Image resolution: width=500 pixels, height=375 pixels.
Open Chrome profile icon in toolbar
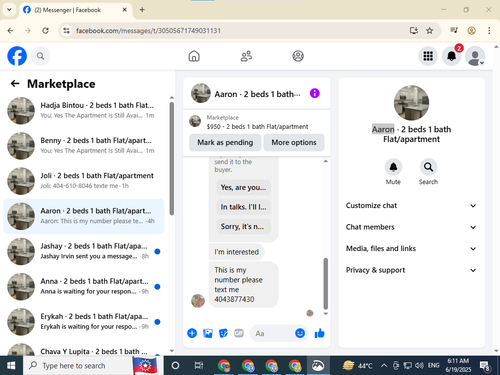pyautogui.click(x=471, y=31)
